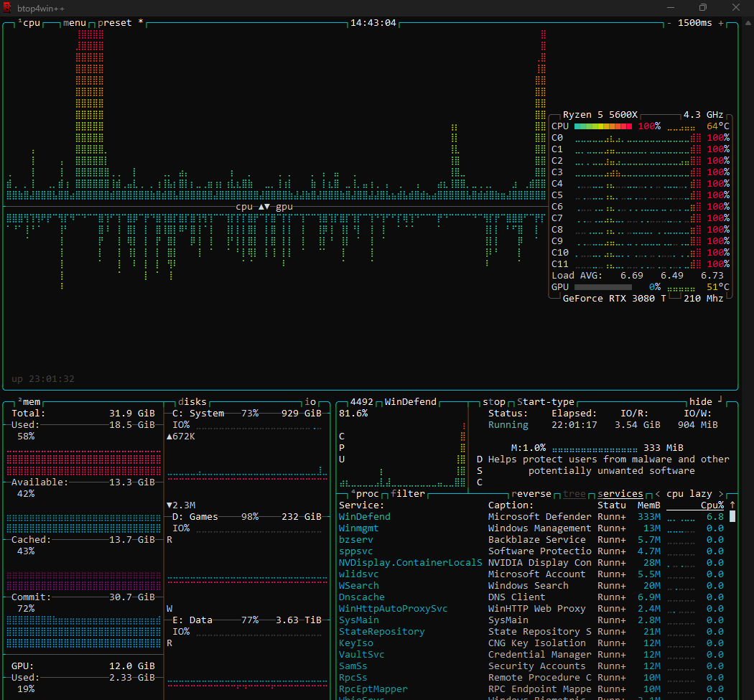Select the WinDefend service row
Screen dimensions: 754x700
click(531, 517)
